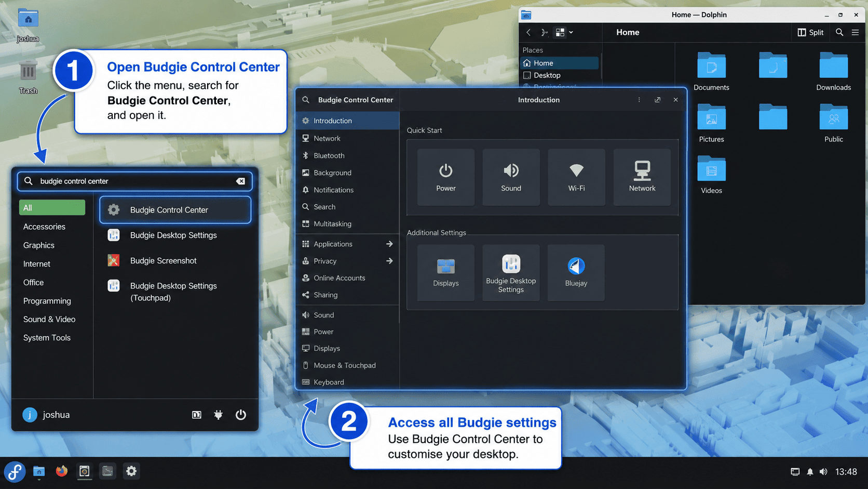868x489 pixels.
Task: Click the power icon in Budgie menu
Action: (240, 415)
